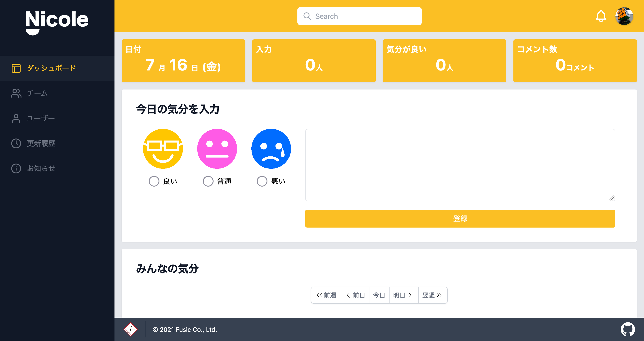644x341 pixels.
Task: Go to previous day with 前日
Action: (355, 295)
